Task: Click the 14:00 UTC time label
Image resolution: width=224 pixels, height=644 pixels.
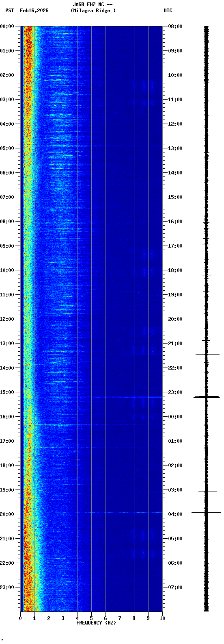Action: click(x=175, y=173)
